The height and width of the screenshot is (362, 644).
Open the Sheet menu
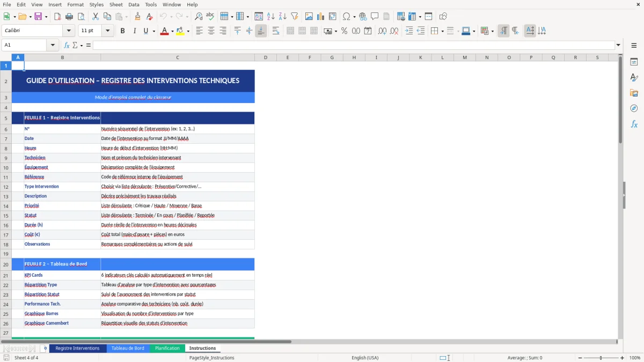[x=116, y=4]
